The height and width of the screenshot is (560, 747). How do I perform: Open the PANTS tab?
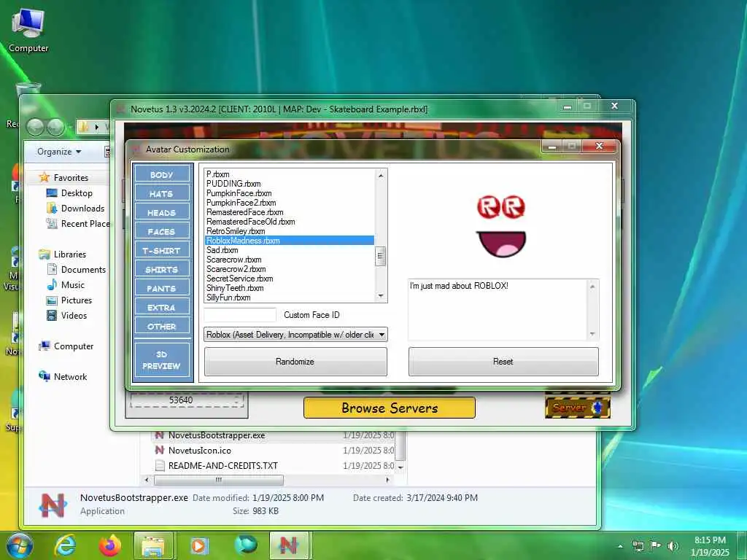click(x=162, y=289)
